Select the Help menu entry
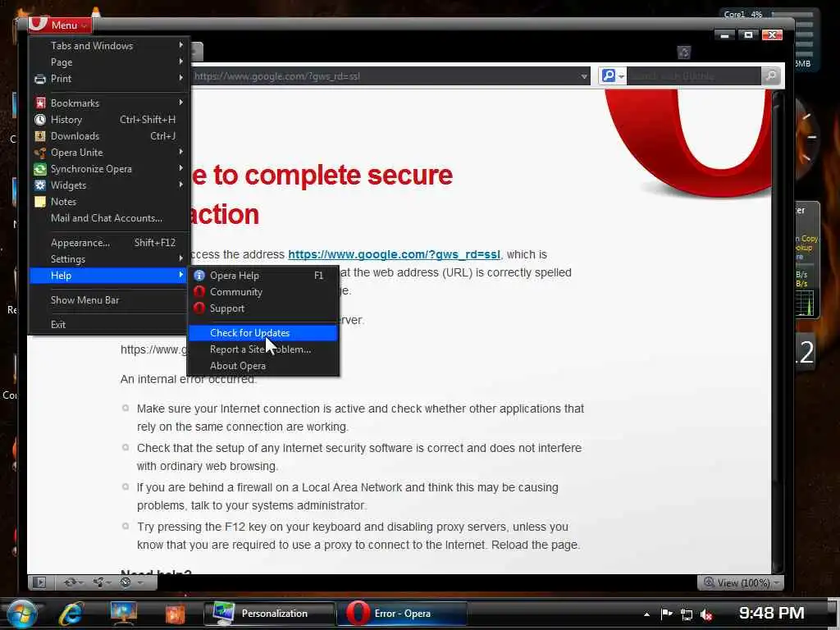840x630 pixels. point(109,276)
